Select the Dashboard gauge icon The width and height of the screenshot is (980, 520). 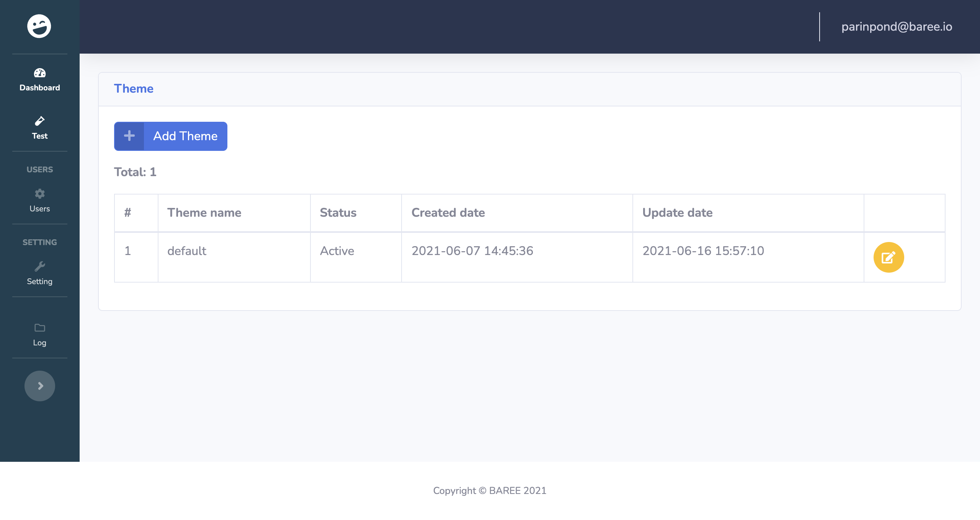pos(39,74)
